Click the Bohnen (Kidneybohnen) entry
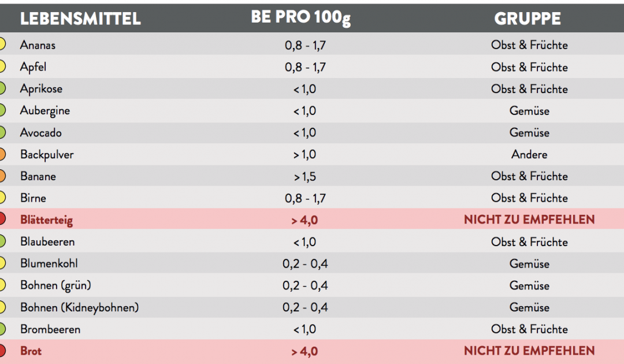The width and height of the screenshot is (624, 364). pos(79,307)
